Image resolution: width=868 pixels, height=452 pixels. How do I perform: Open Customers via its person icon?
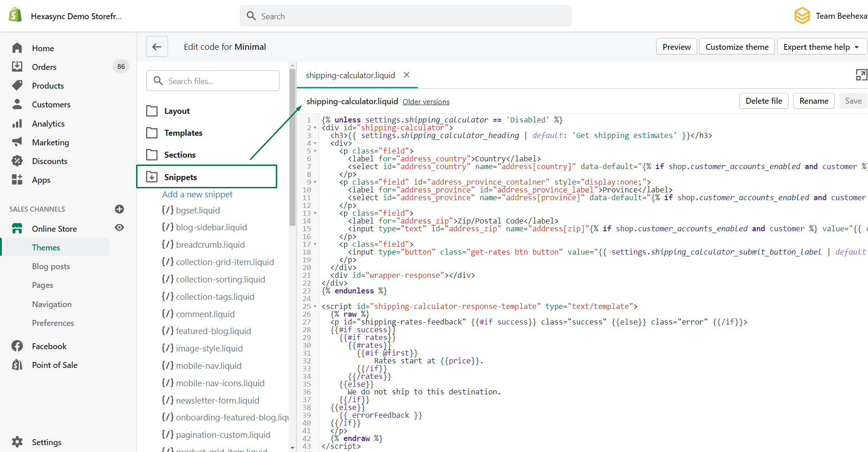pos(17,104)
